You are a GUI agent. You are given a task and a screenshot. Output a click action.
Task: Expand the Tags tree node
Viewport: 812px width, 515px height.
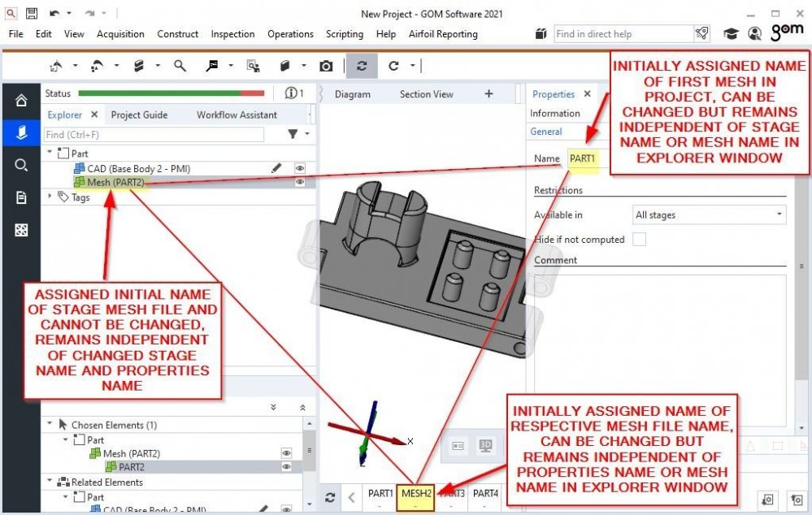click(50, 197)
